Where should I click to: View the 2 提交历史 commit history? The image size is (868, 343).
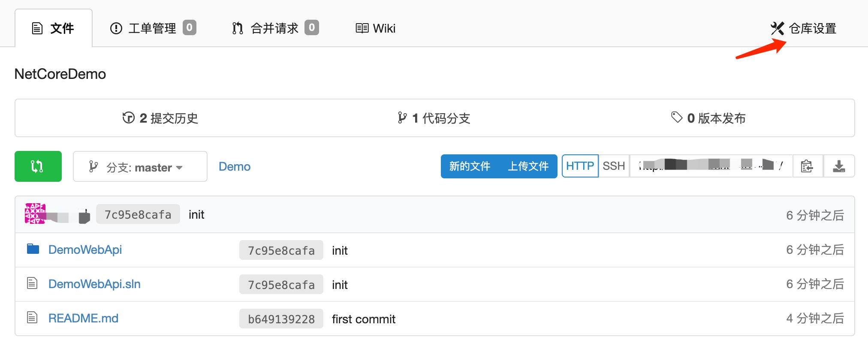(x=160, y=118)
